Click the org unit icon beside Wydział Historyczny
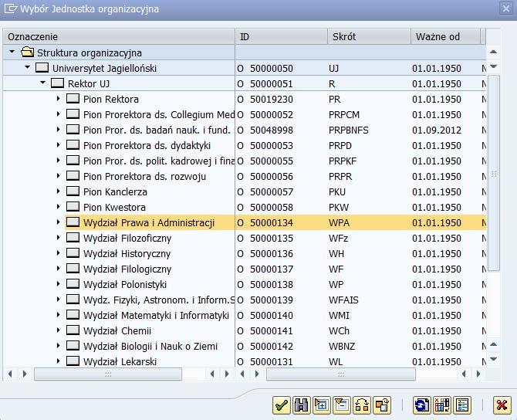 (x=73, y=253)
